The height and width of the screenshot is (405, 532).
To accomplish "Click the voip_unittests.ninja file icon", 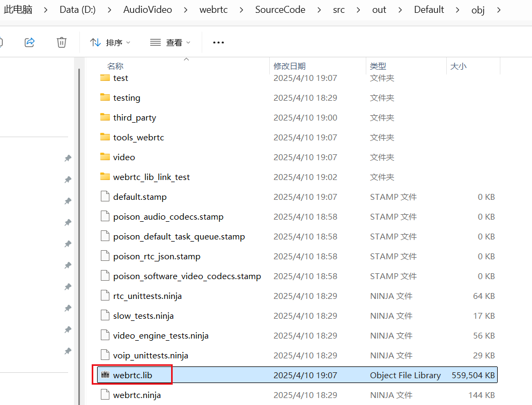I will pyautogui.click(x=105, y=355).
